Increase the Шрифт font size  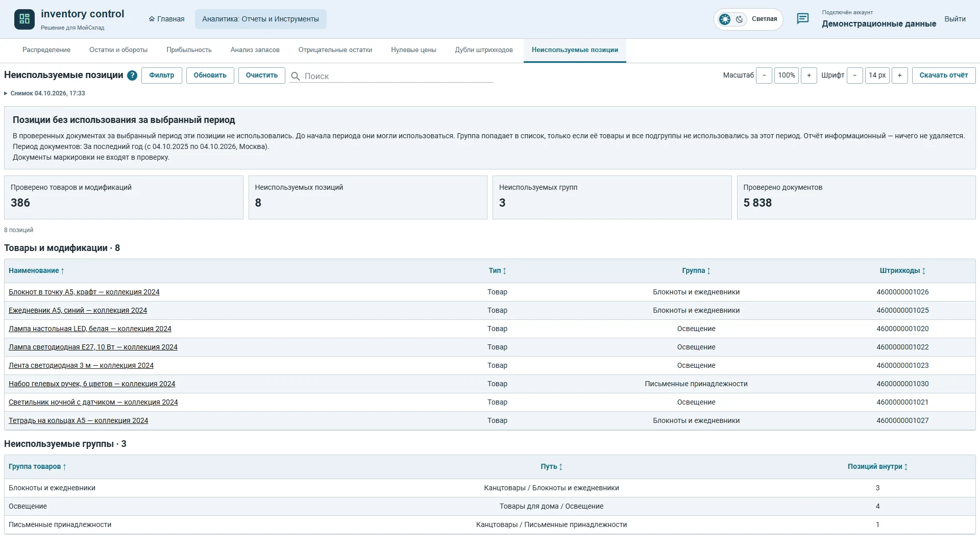tap(900, 76)
